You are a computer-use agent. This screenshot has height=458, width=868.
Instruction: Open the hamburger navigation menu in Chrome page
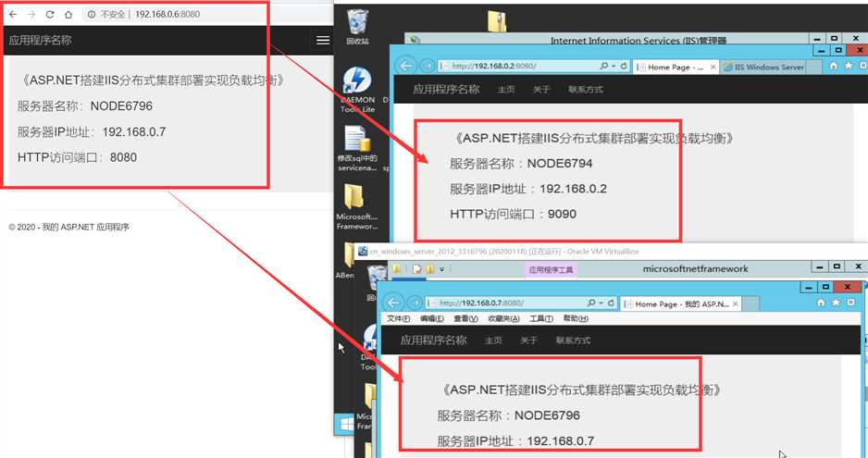point(323,40)
